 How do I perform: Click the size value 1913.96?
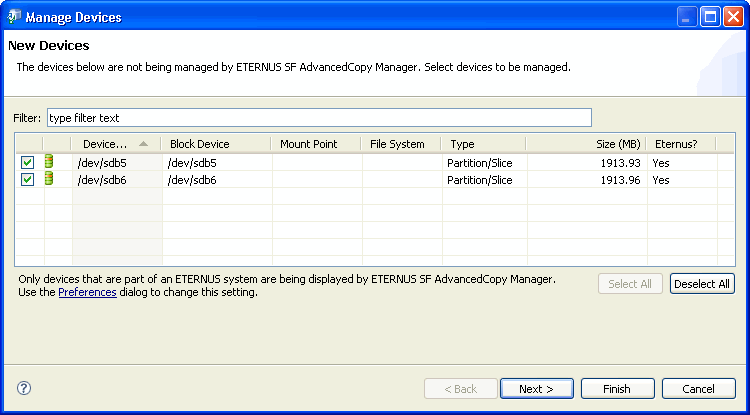tap(620, 180)
